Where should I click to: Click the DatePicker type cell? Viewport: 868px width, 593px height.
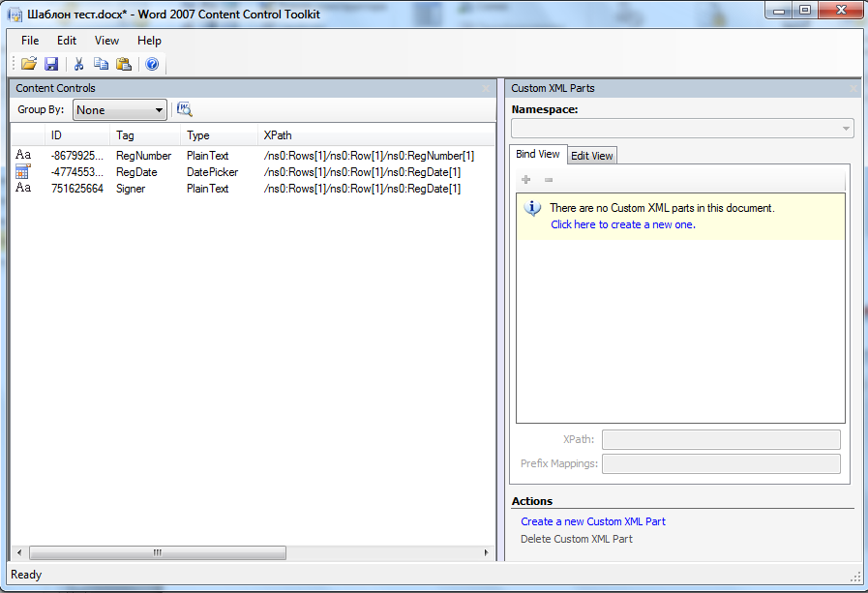[x=212, y=172]
